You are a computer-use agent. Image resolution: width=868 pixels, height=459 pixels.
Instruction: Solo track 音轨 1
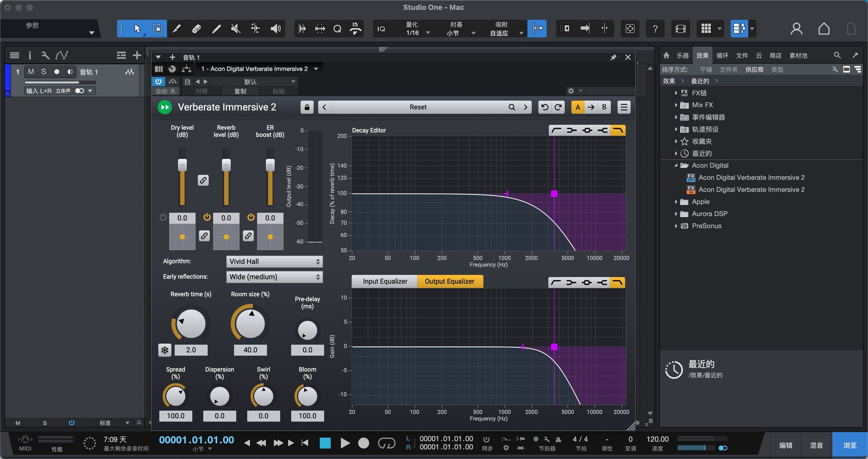(43, 72)
